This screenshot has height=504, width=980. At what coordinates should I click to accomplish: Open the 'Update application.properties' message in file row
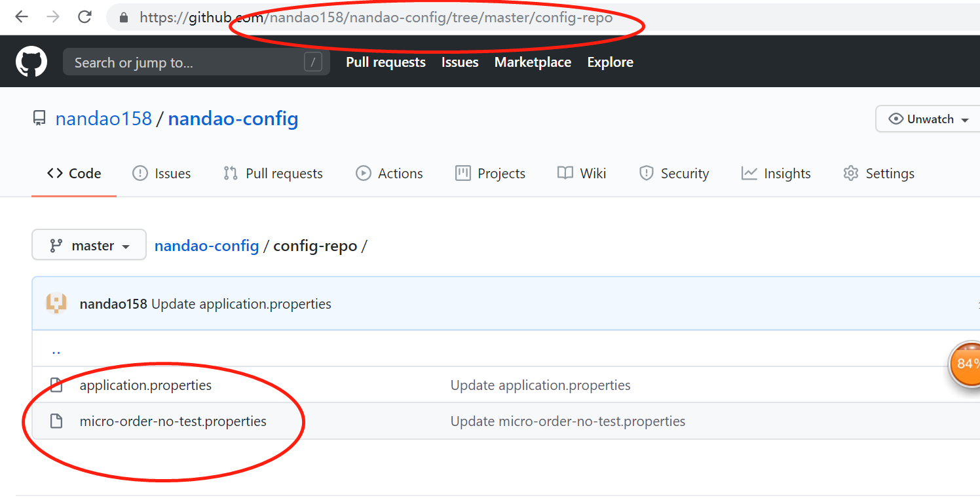[x=540, y=385]
